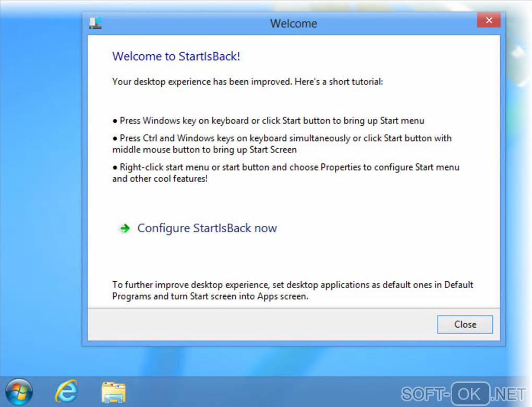Image resolution: width=532 pixels, height=407 pixels.
Task: Click the 'Welcome' window title text
Action: click(294, 23)
